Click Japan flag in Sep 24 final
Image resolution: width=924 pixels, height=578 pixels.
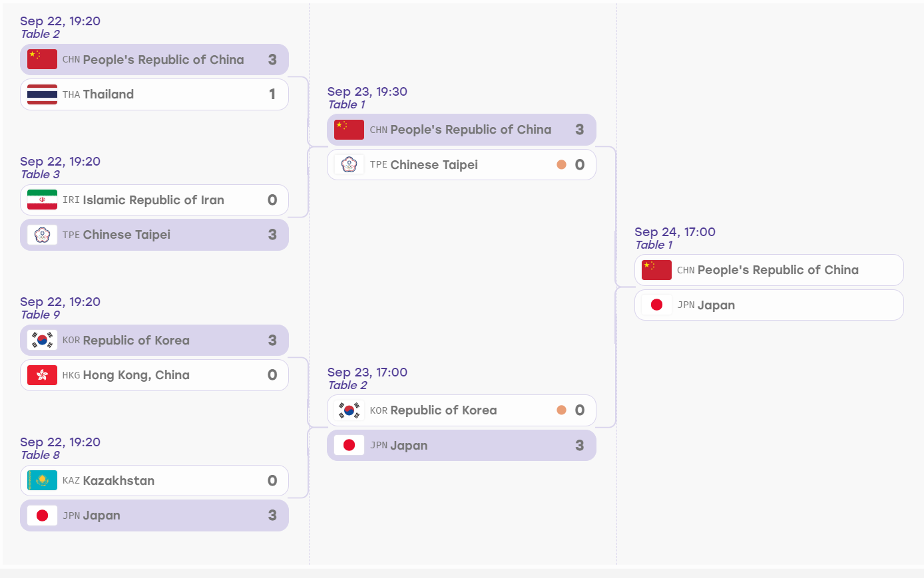(x=656, y=305)
